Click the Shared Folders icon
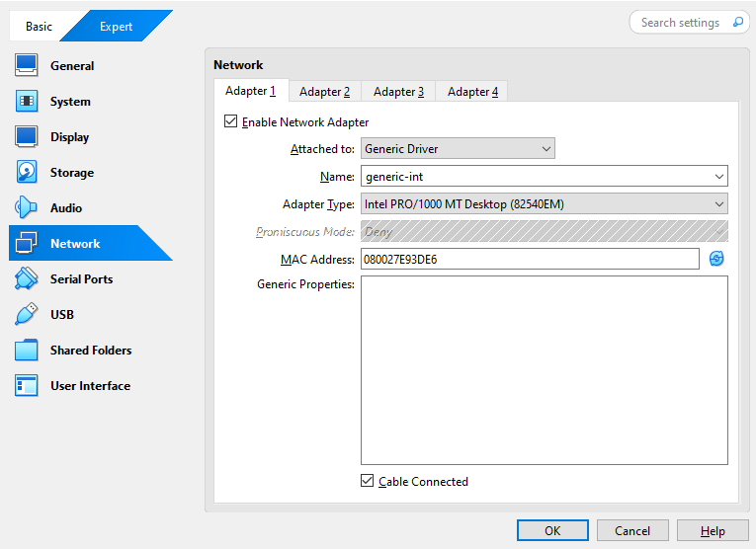 point(27,351)
